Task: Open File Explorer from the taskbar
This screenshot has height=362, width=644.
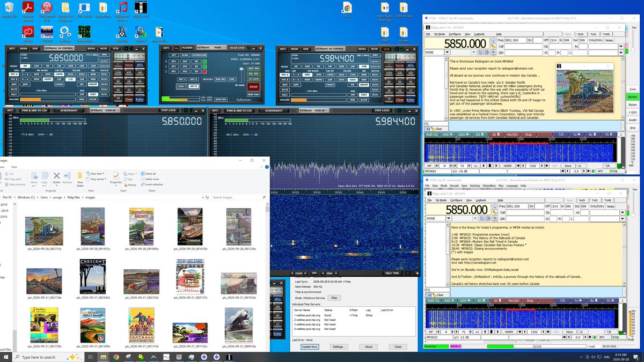Action: click(x=104, y=357)
